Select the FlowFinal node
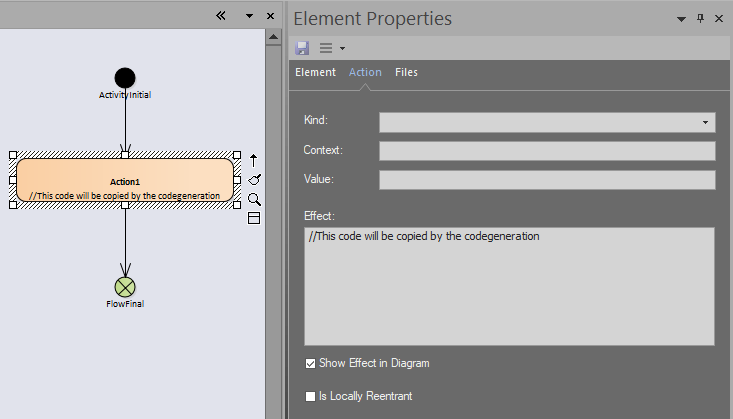733x419 pixels. (x=125, y=287)
